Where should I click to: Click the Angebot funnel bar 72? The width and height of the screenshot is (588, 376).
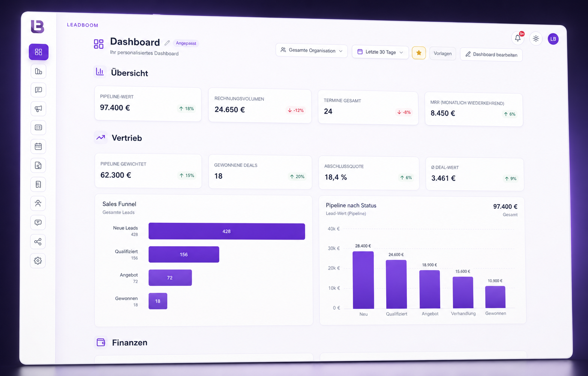(170, 278)
